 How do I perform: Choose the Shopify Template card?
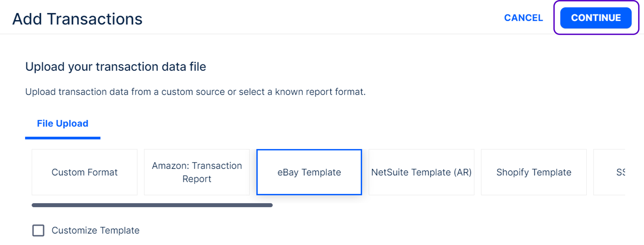click(534, 172)
